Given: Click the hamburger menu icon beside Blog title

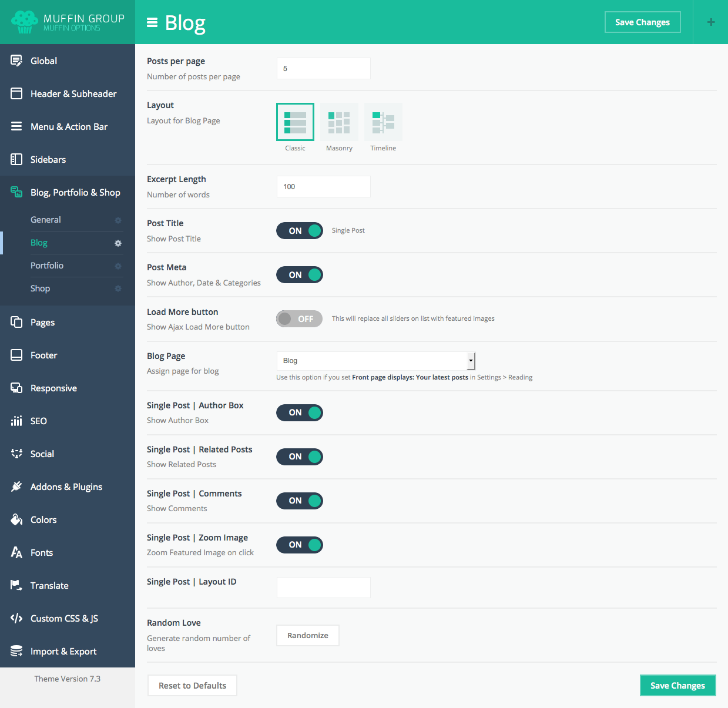Looking at the screenshot, I should [152, 22].
